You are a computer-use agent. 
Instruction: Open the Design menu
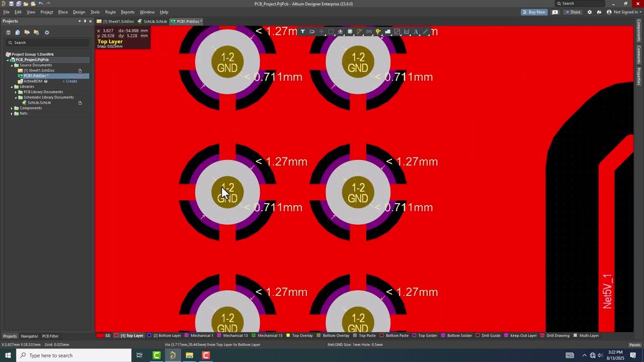[79, 12]
